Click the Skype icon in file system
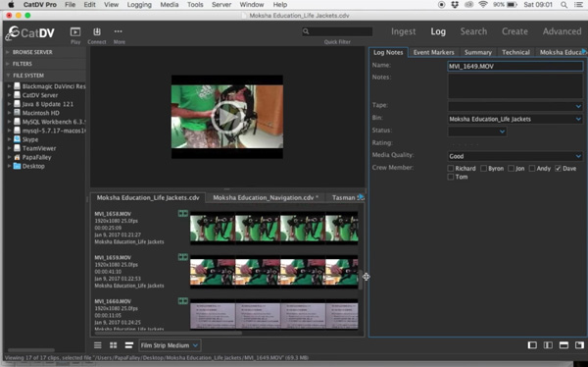 coord(17,139)
